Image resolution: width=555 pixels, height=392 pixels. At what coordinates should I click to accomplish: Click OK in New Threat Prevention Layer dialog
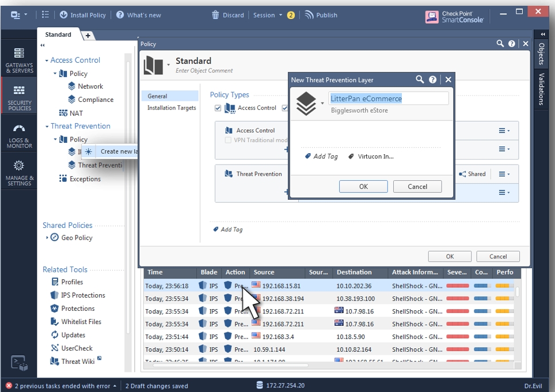(363, 187)
